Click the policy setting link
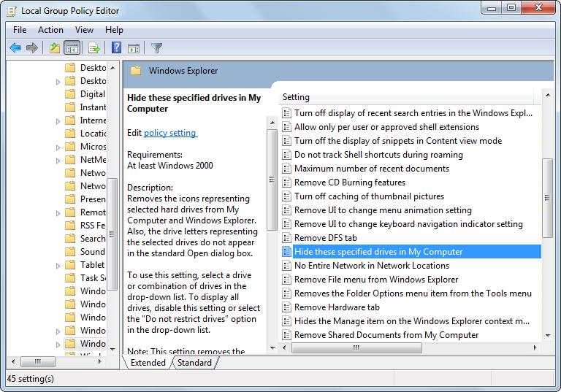 point(170,133)
